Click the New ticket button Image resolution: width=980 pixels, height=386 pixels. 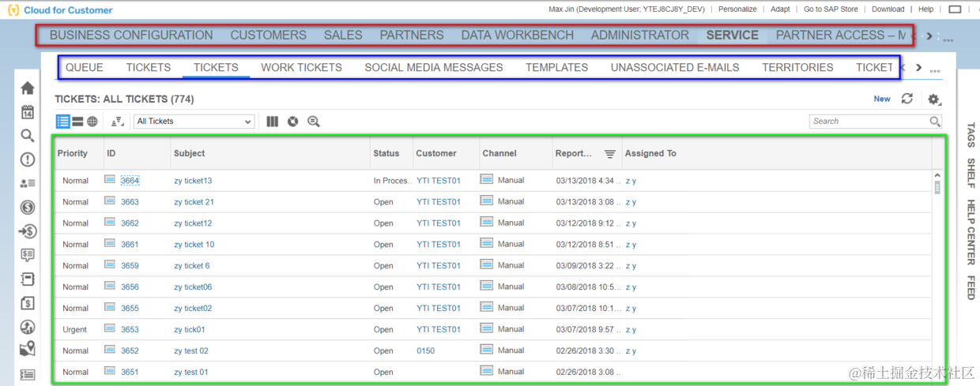pos(882,99)
